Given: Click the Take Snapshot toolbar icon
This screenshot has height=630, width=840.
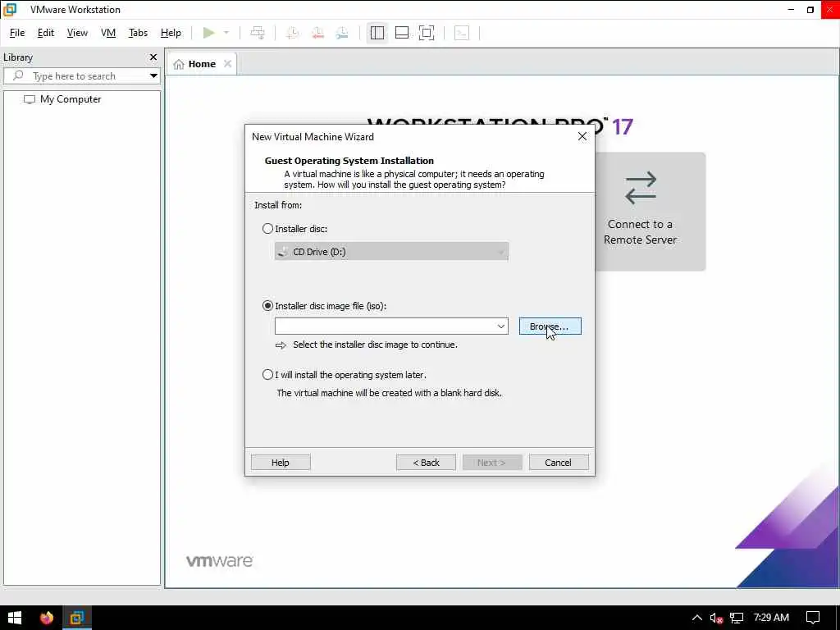Looking at the screenshot, I should click(x=292, y=33).
